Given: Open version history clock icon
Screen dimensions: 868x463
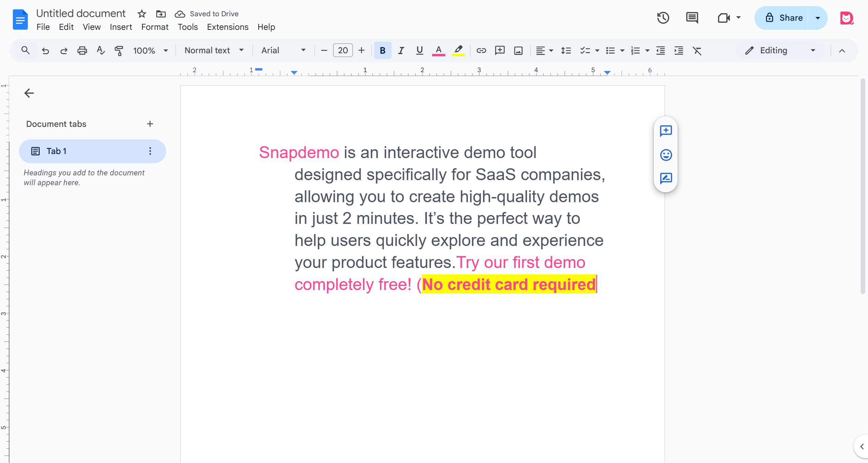Looking at the screenshot, I should (663, 18).
